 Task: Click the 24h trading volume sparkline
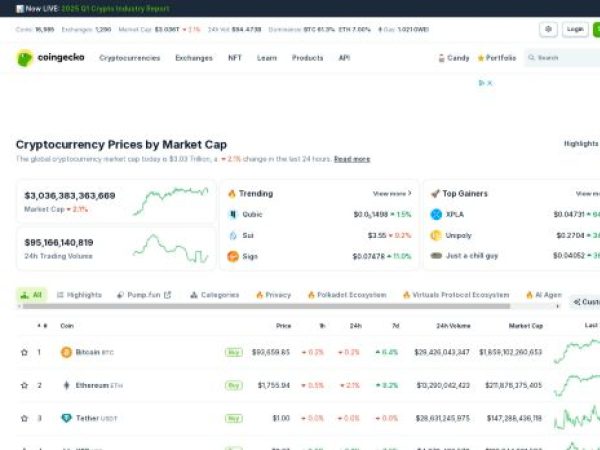pyautogui.click(x=171, y=249)
